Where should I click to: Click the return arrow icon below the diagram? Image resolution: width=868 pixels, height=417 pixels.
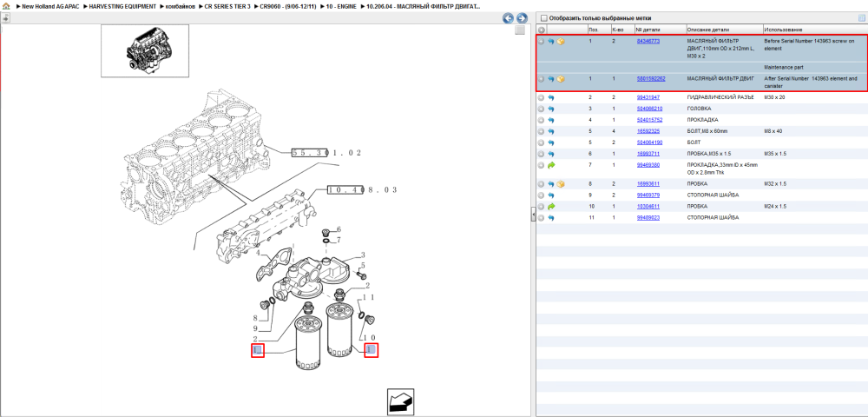pos(400,402)
